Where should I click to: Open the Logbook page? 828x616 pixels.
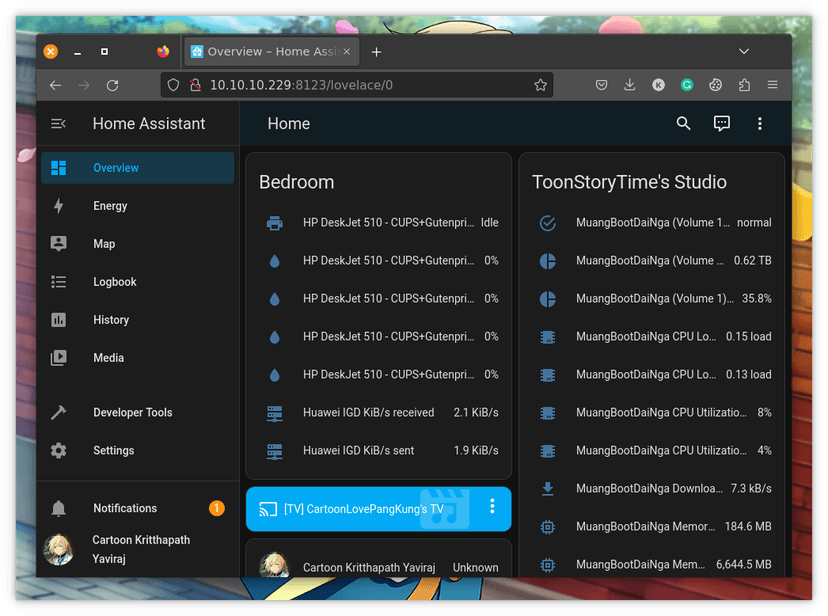pyautogui.click(x=114, y=282)
